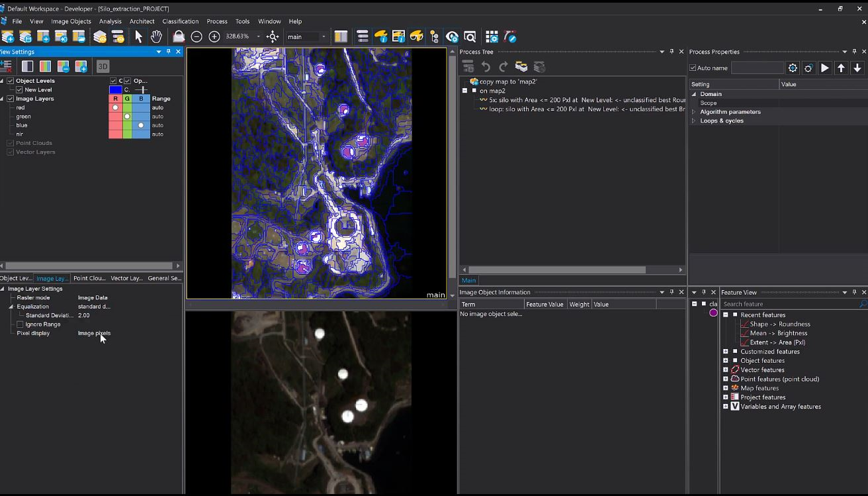Screen dimensions: 868x496
Task: Open the zoom percentage dropdown
Action: tap(258, 36)
